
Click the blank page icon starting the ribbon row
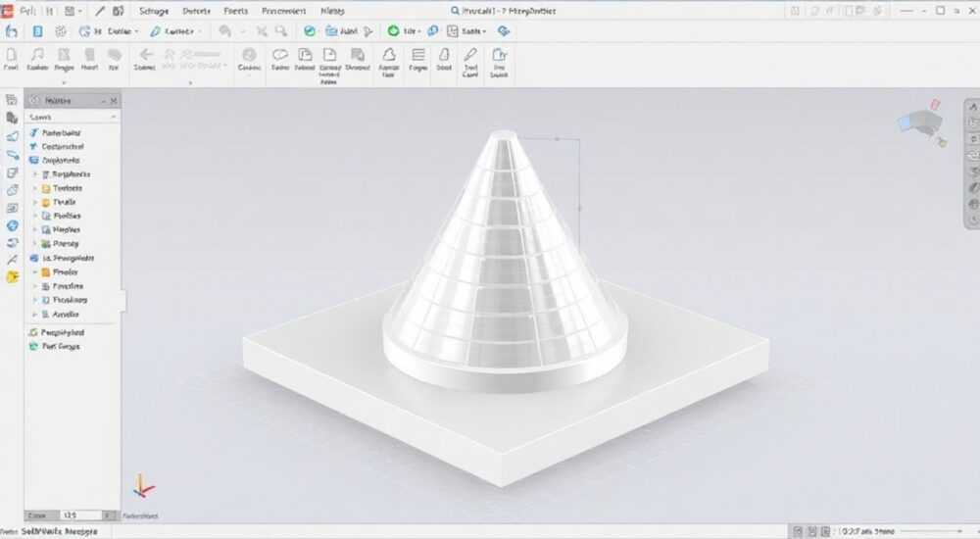11,55
